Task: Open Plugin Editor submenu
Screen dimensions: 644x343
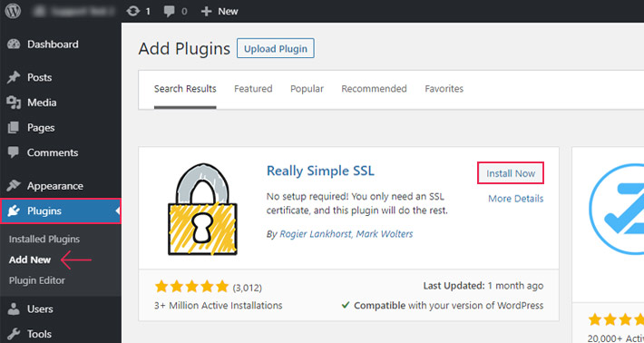Action: click(37, 280)
